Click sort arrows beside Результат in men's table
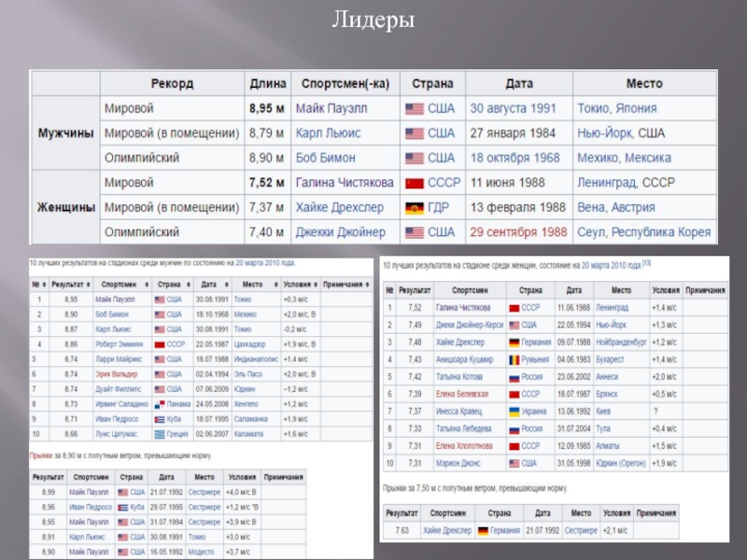 tap(89, 285)
